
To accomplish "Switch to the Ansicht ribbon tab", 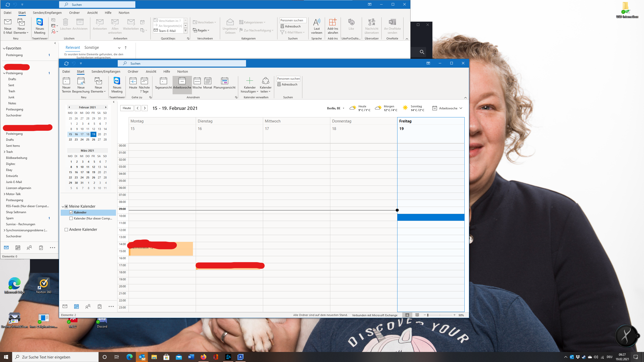I will click(151, 71).
